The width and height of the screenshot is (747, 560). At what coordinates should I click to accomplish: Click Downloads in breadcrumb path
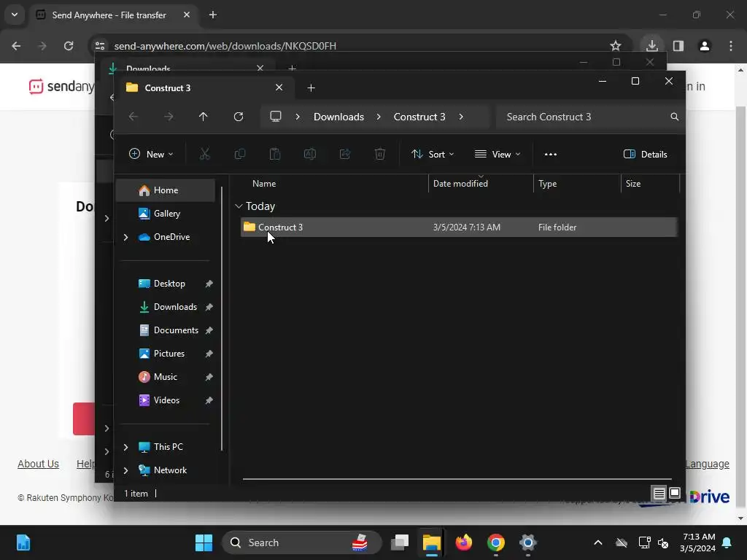pos(338,117)
